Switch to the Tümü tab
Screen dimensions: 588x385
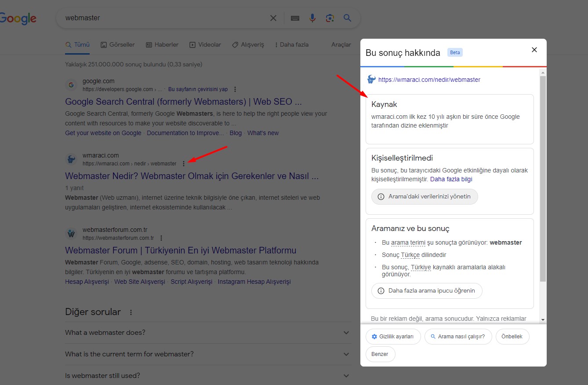[x=77, y=44]
